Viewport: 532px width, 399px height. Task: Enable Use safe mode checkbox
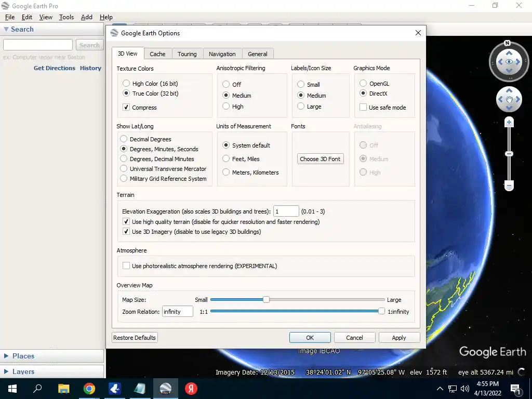363,107
